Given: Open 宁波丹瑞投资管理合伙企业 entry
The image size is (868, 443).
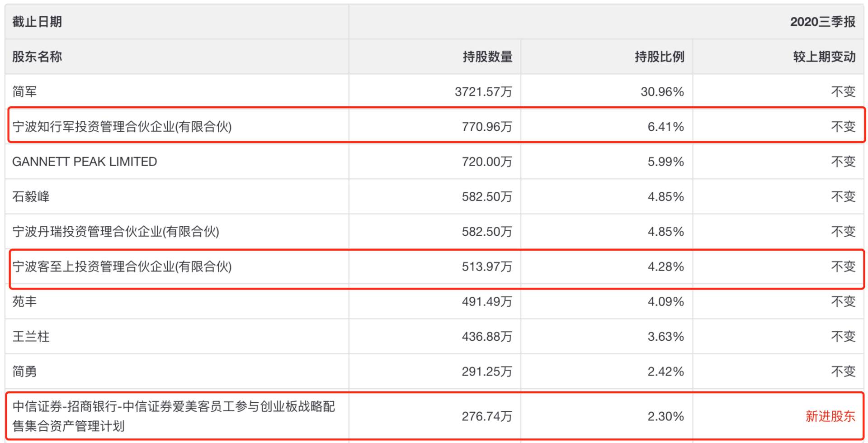Looking at the screenshot, I should pyautogui.click(x=116, y=232).
